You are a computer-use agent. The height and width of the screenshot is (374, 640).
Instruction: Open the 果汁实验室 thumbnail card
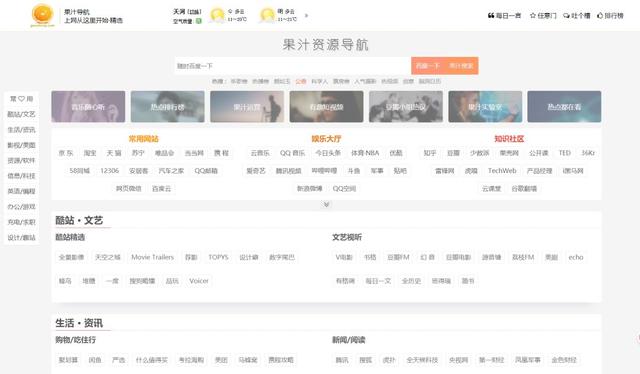pyautogui.click(x=485, y=107)
